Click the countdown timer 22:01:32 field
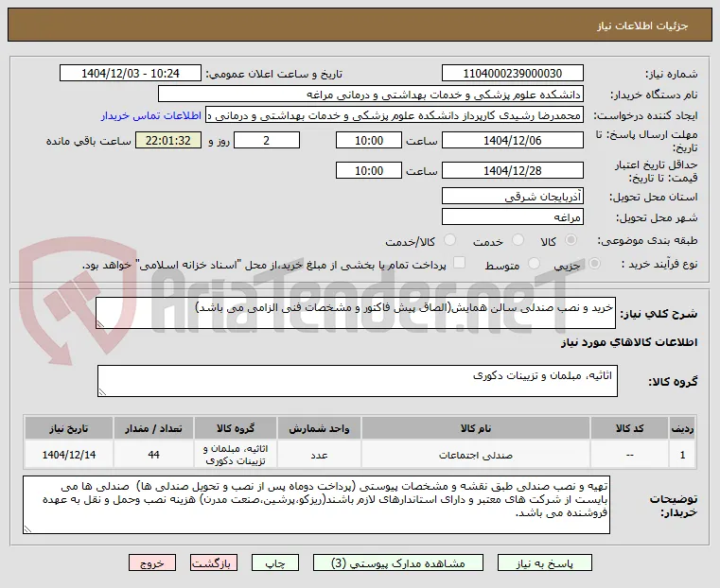 click(x=168, y=140)
